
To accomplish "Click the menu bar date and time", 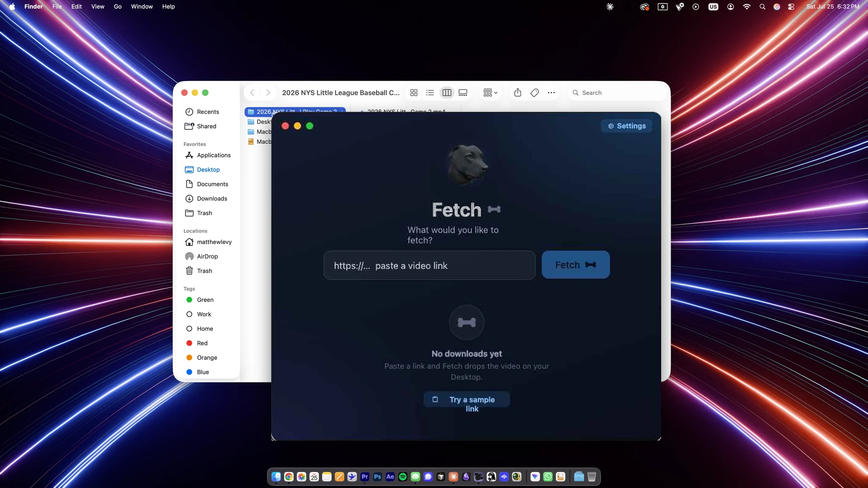I will 833,6.
